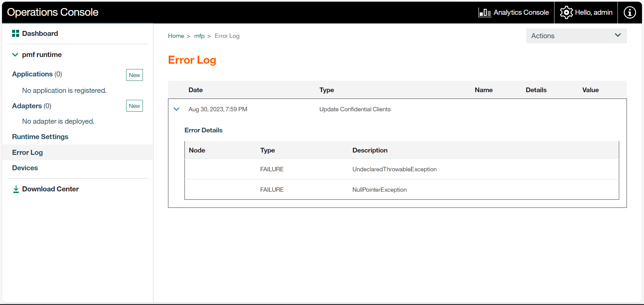
Task: Select the Aug 30, 2023, 7:59 PM date
Action: (x=218, y=109)
